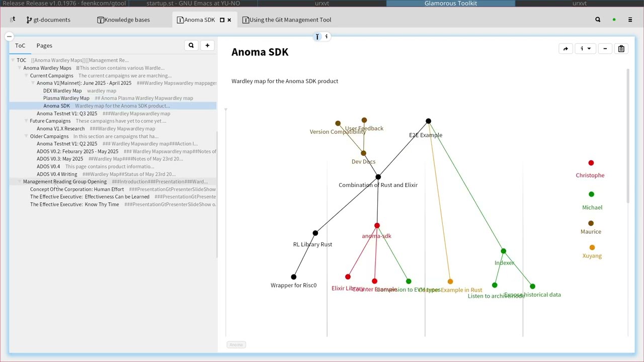Screen dimensions: 644x362
Task: Select the red anoma-sdk map node
Action: (x=377, y=226)
